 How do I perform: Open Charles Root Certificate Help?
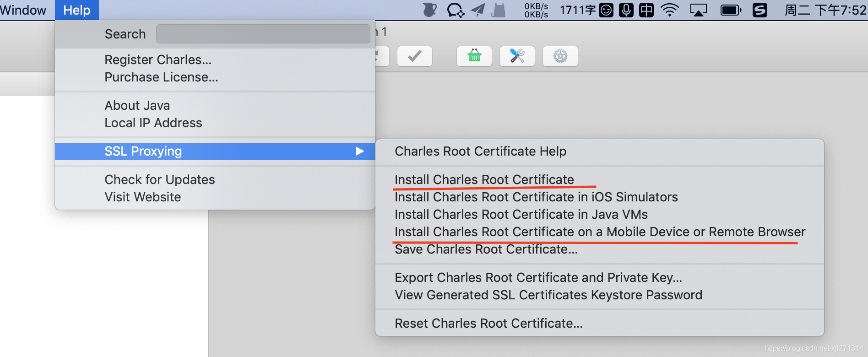(x=600, y=151)
